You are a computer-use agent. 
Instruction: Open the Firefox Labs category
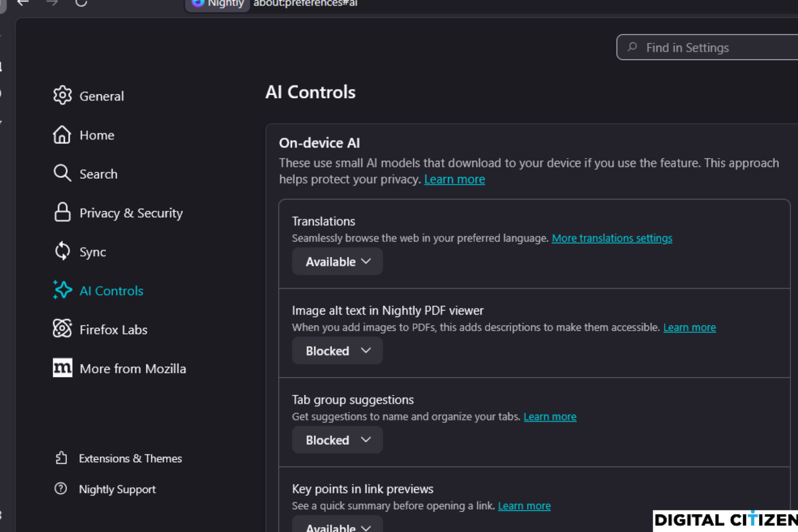pos(113,330)
